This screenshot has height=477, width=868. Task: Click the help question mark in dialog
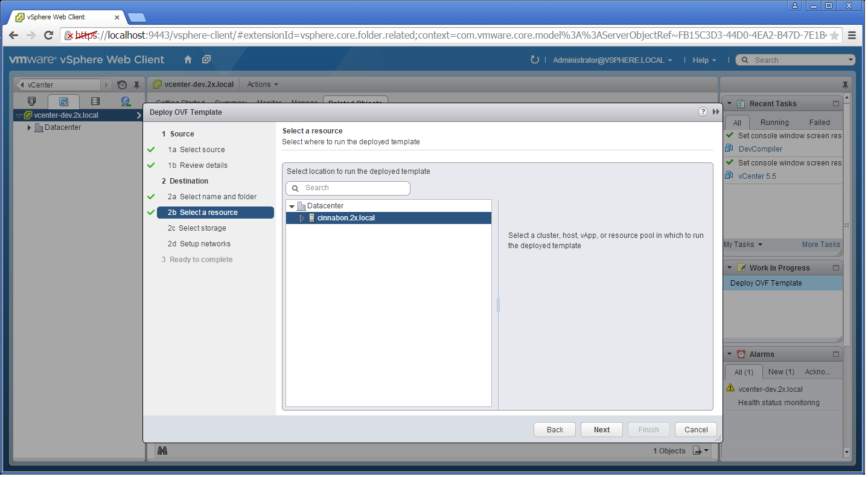(703, 112)
